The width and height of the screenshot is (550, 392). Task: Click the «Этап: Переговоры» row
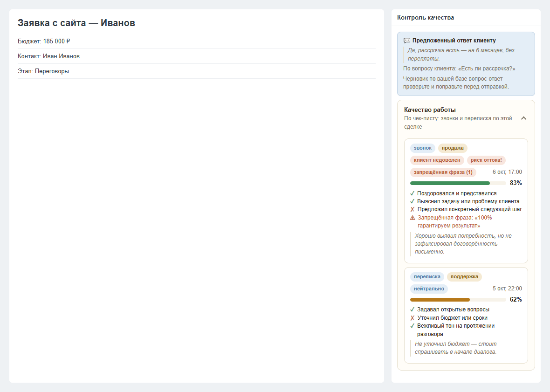click(197, 71)
